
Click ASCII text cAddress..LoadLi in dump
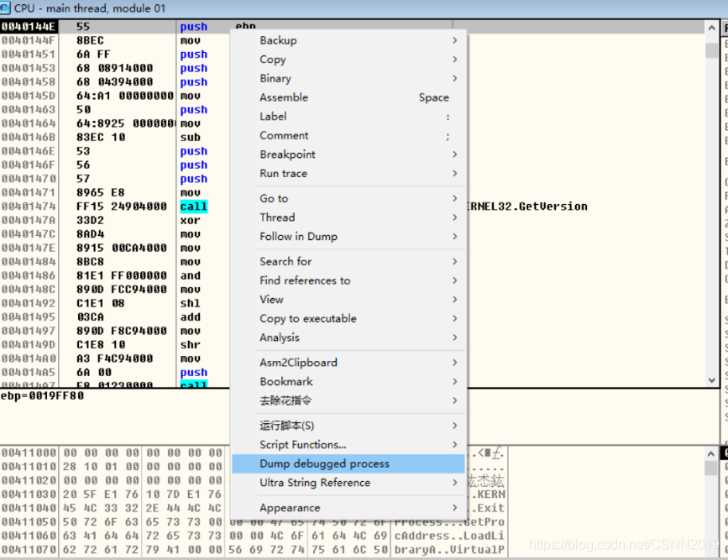(449, 536)
